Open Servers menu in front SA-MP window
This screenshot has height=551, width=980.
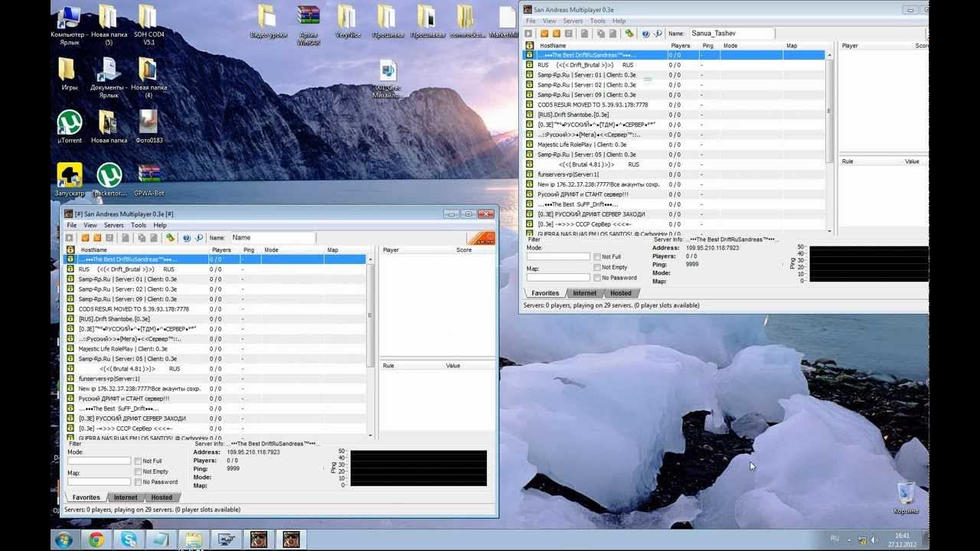click(114, 226)
